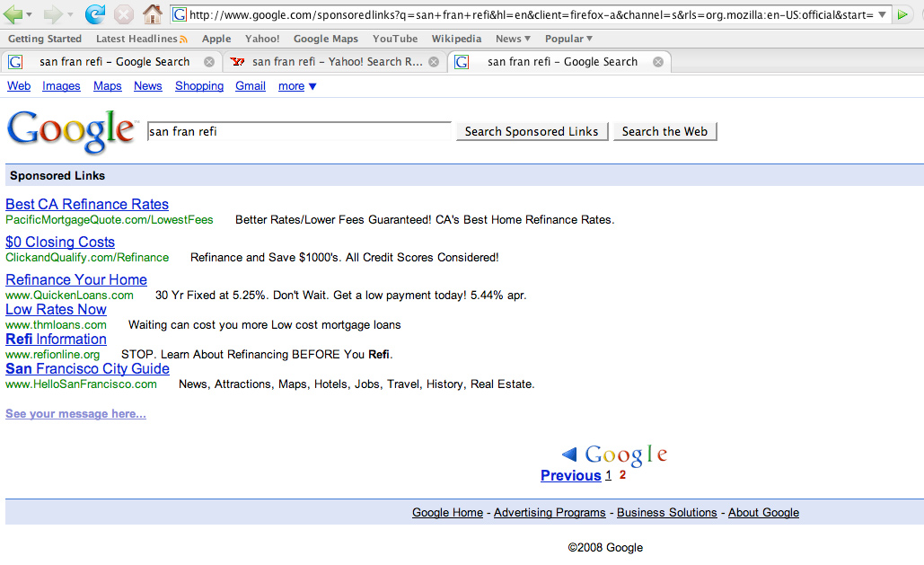Open the About Google footer link
The height and width of the screenshot is (565, 924).
(x=763, y=513)
